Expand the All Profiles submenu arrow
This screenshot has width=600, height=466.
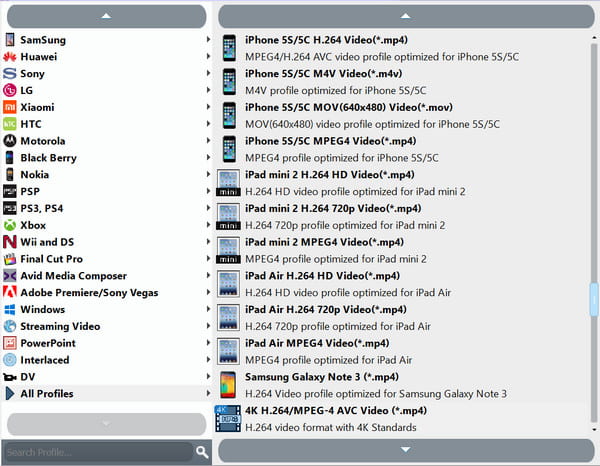(208, 393)
